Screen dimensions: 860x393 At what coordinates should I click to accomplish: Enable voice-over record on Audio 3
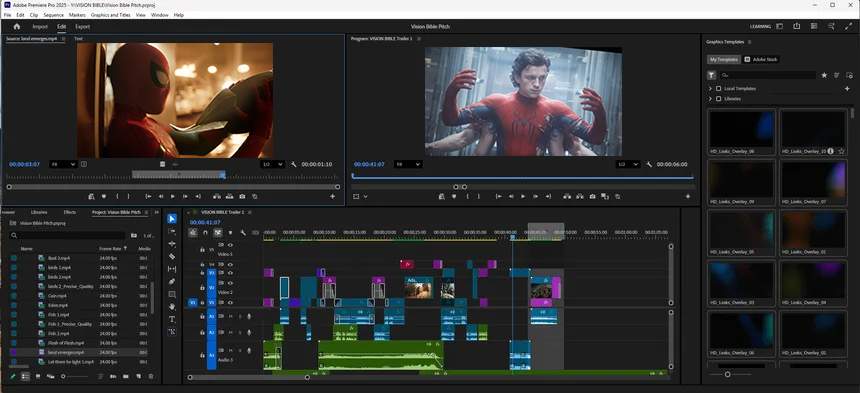click(x=249, y=351)
